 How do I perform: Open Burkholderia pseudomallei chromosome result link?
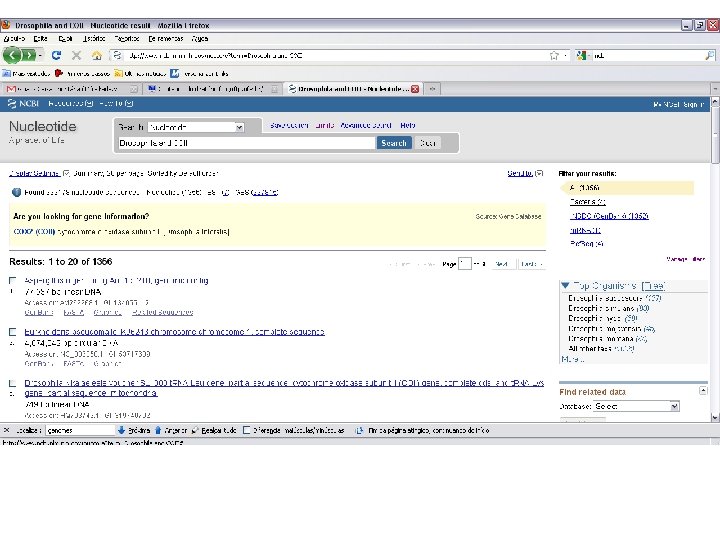point(174,332)
